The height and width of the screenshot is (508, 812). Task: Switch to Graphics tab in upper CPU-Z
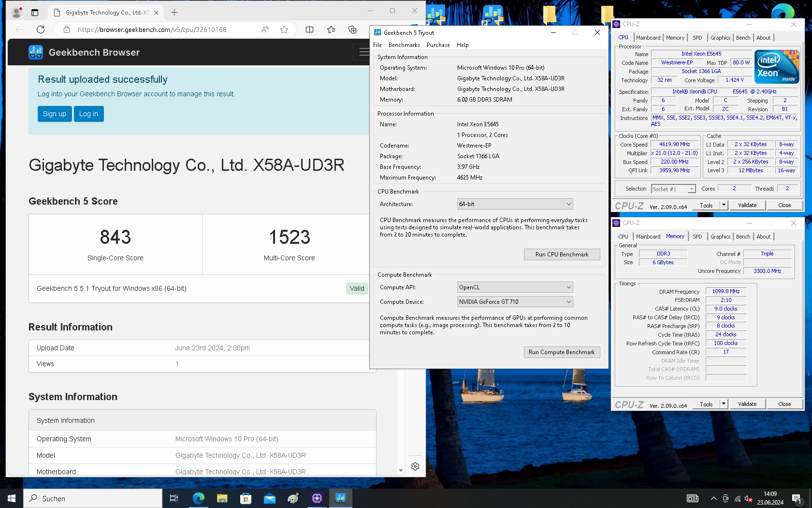720,38
